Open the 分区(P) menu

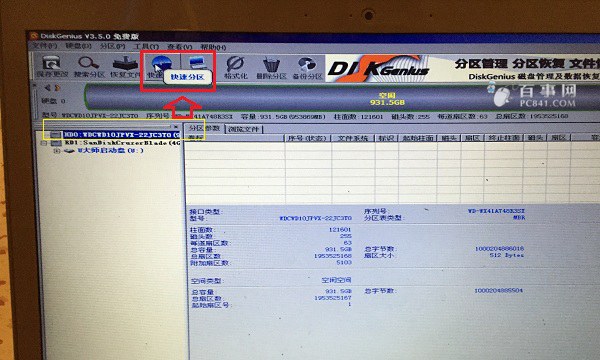click(112, 46)
